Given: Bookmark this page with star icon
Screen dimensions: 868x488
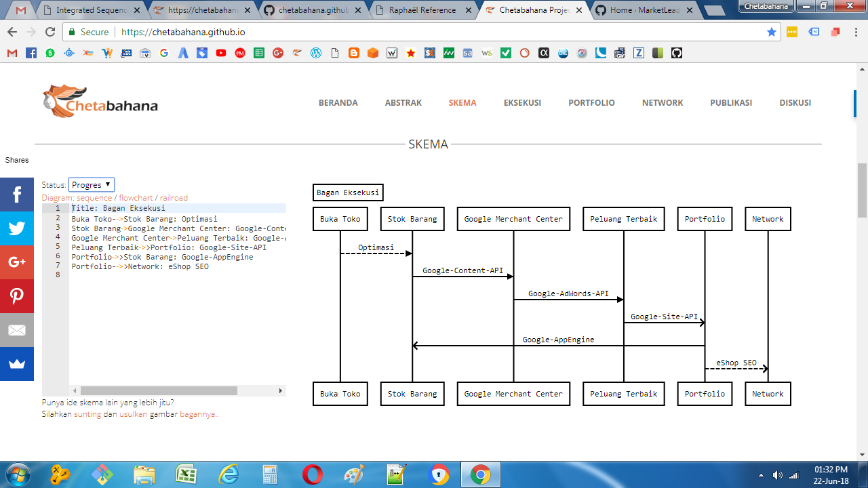Looking at the screenshot, I should 771,32.
